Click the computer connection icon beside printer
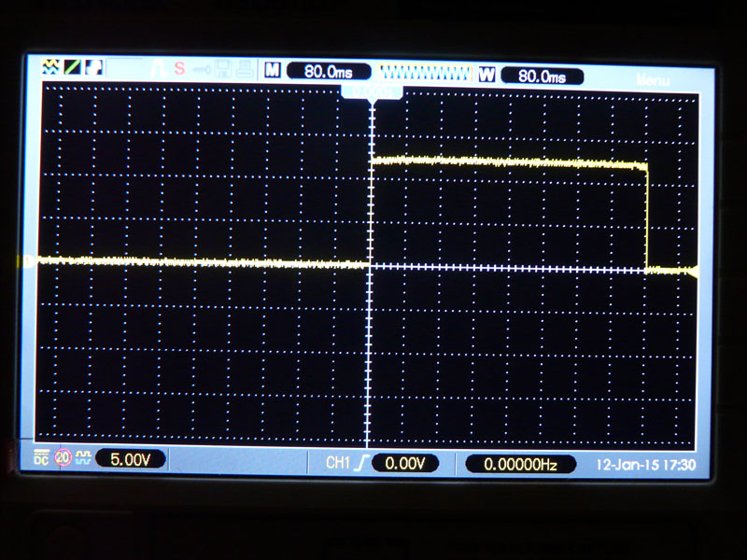The width and height of the screenshot is (747, 560). [x=224, y=69]
